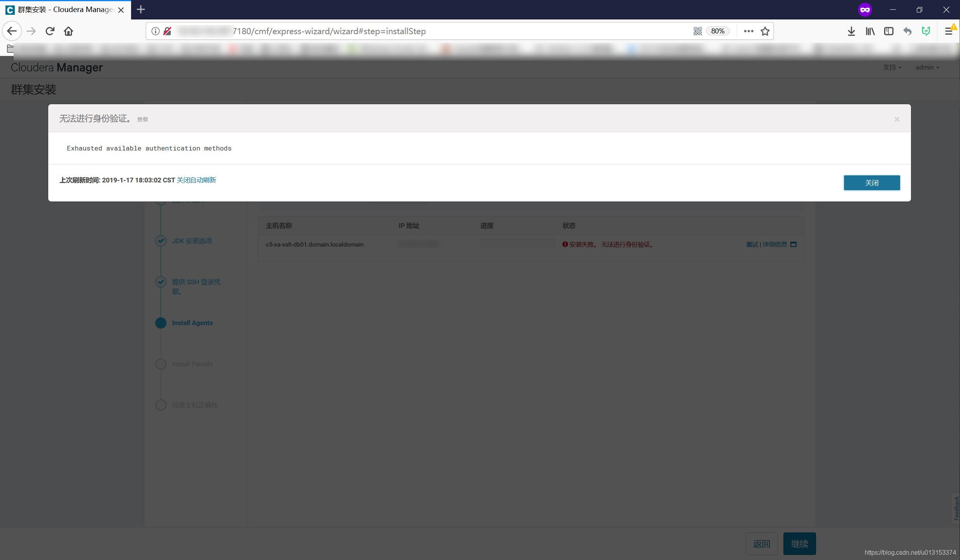Click the Firefox home icon
The width and height of the screenshot is (960, 560).
[x=68, y=31]
